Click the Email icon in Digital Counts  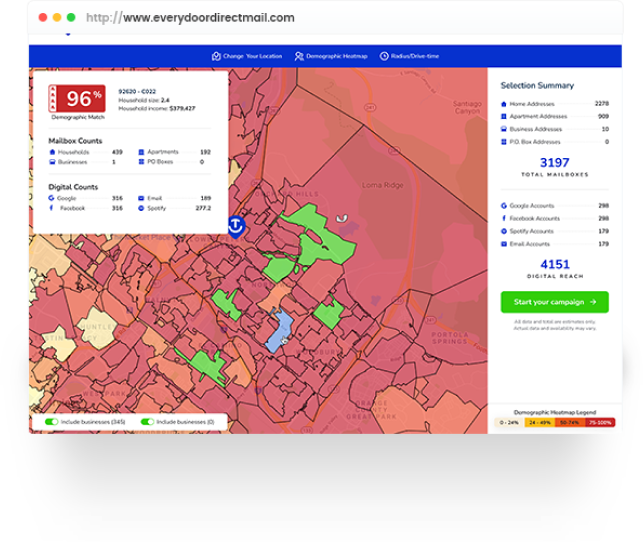141,198
